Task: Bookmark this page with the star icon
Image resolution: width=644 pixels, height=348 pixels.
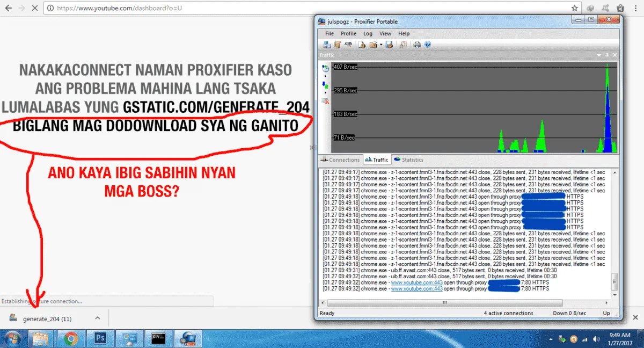Action: (575, 8)
